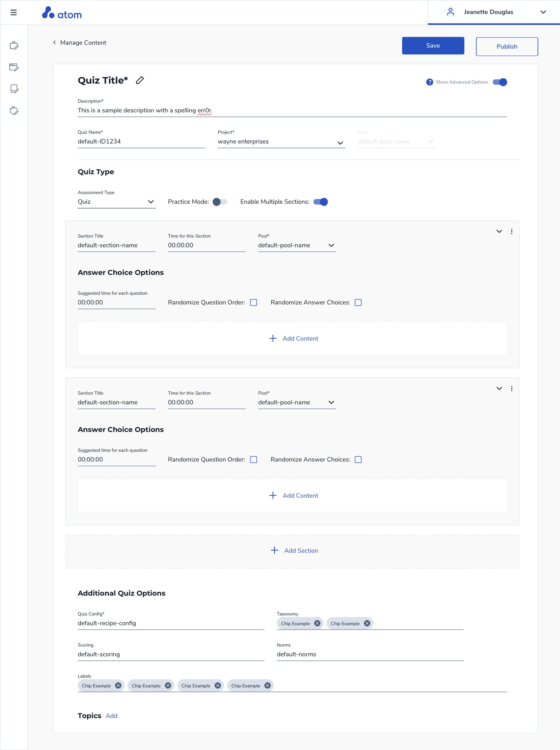Click second section's Suggested time field
The width and height of the screenshot is (560, 750).
point(116,460)
